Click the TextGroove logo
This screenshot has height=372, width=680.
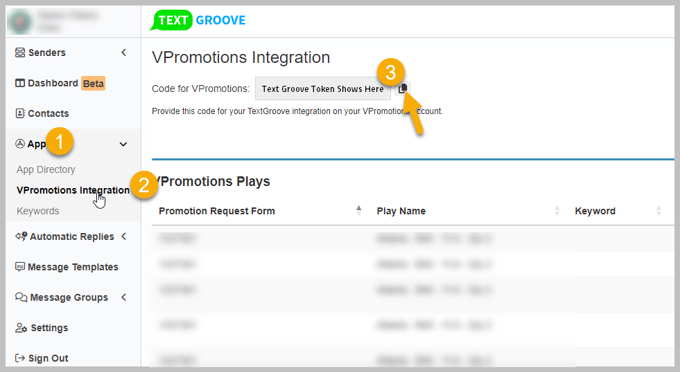[x=198, y=20]
